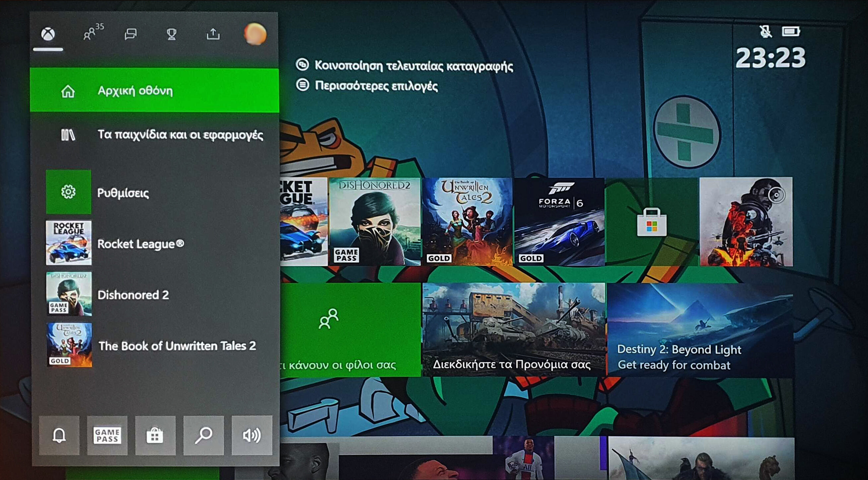Launch Rocket League from guide list
Viewport: 868px width, 480px height.
[154, 243]
